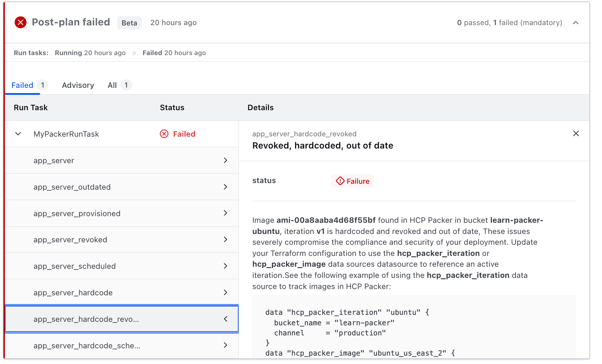Image resolution: width=602 pixels, height=364 pixels.
Task: Click the 1 failed mandatory summary text
Action: coord(510,22)
